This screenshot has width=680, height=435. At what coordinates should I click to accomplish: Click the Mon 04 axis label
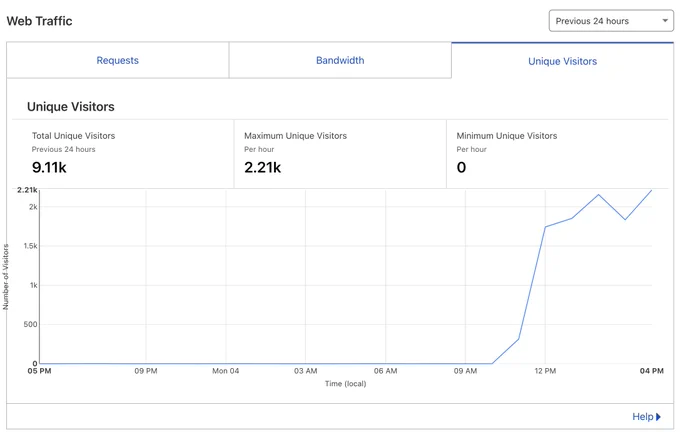point(226,371)
